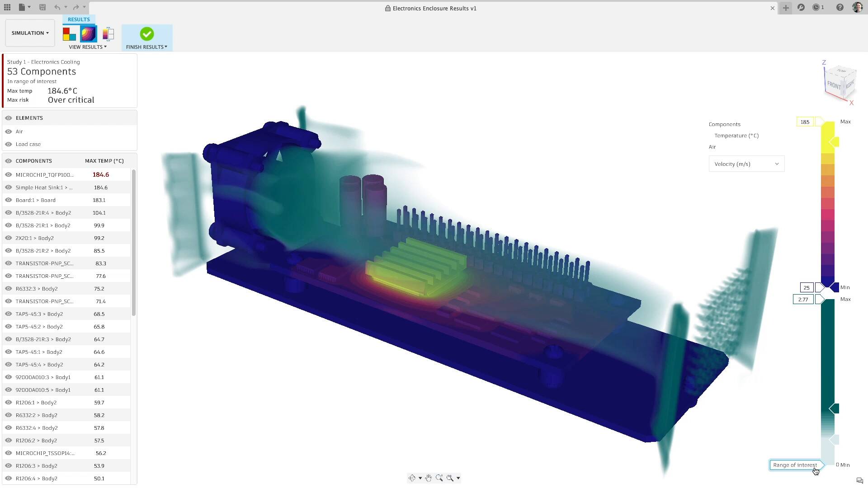Expand the FINISH RESULTS menu
The width and height of the screenshot is (868, 488).
(x=146, y=47)
